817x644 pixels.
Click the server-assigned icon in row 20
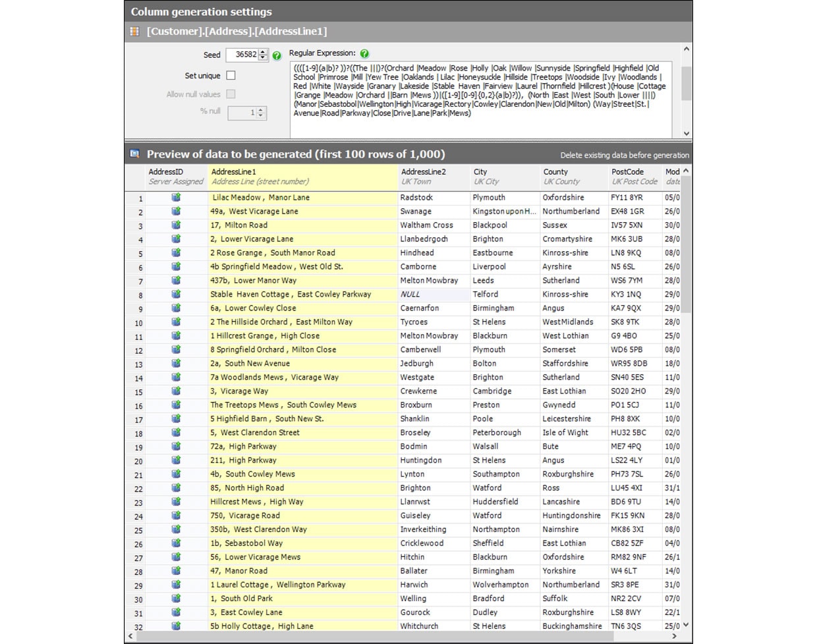click(x=176, y=460)
